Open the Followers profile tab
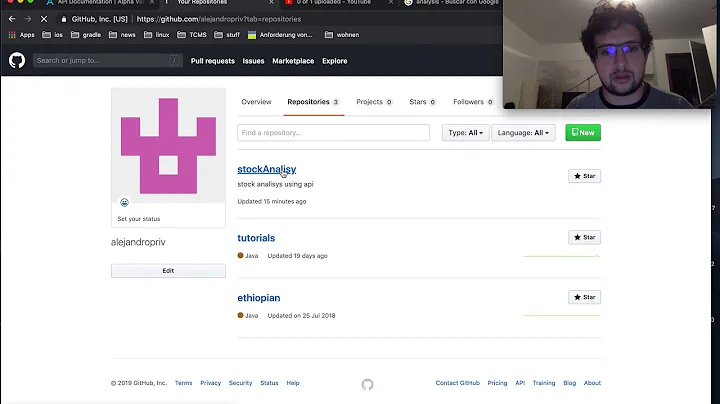 pyautogui.click(x=473, y=102)
